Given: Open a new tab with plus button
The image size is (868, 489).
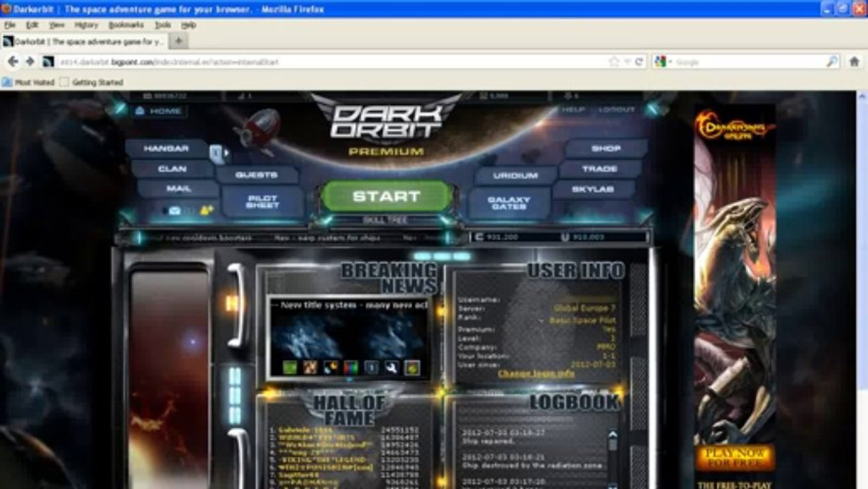Looking at the screenshot, I should 178,41.
